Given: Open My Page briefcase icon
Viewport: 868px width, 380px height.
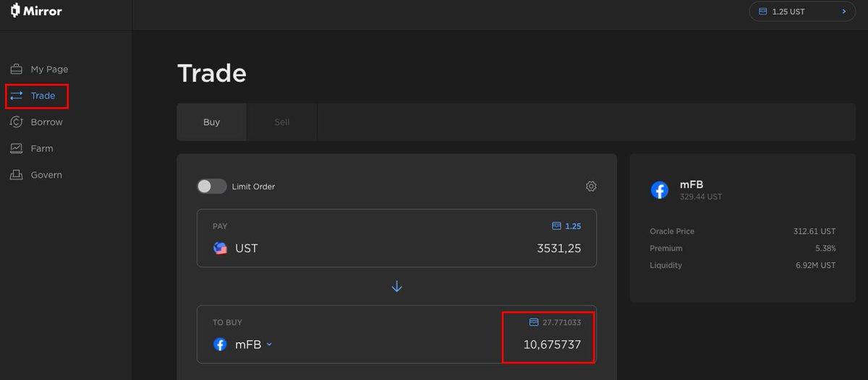Looking at the screenshot, I should [17, 69].
